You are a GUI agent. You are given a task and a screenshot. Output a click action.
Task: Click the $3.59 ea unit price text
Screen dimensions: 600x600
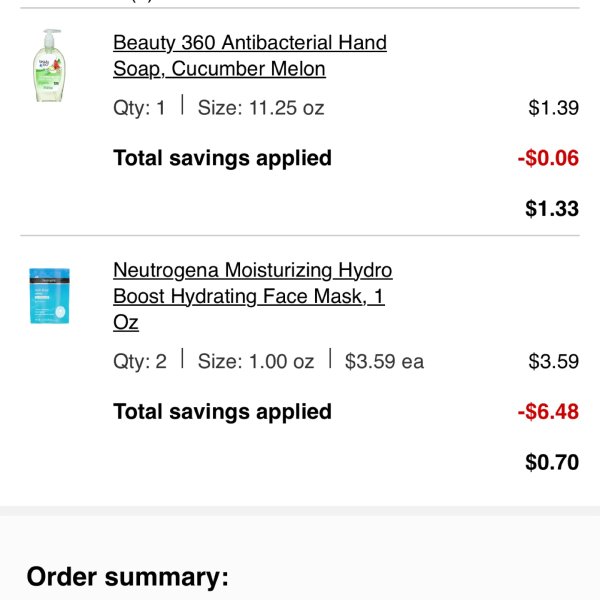[x=384, y=362]
